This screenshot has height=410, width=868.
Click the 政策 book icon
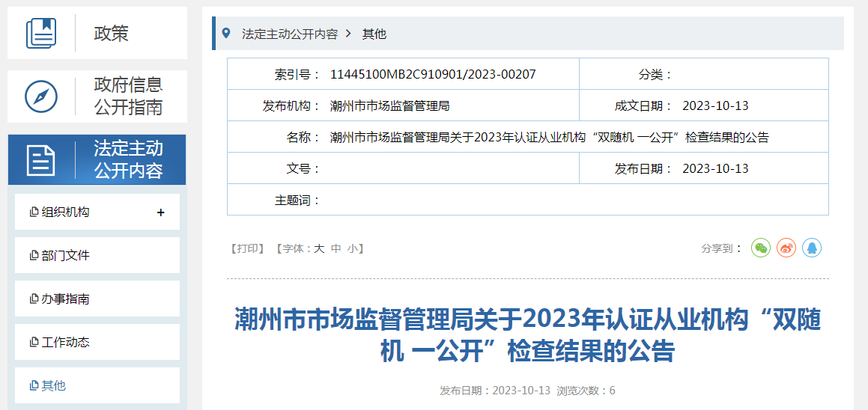point(41,34)
